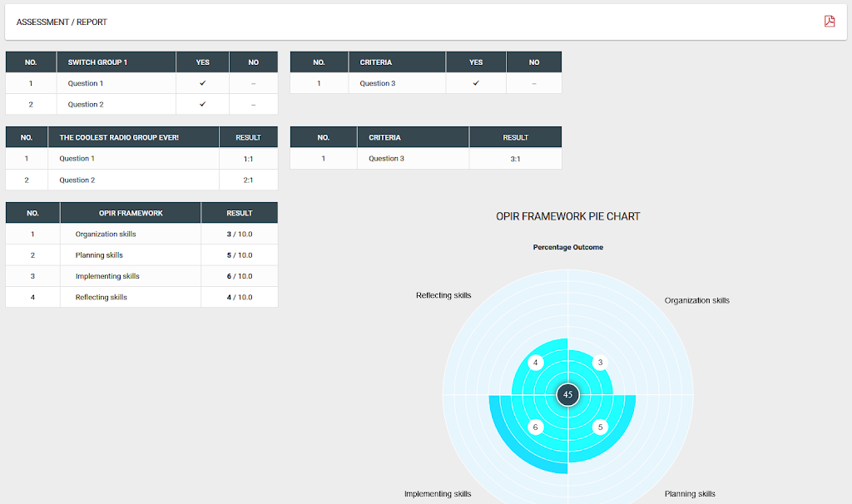Click the OPIR Framework Pie Chart title
852x504 pixels.
click(x=567, y=217)
